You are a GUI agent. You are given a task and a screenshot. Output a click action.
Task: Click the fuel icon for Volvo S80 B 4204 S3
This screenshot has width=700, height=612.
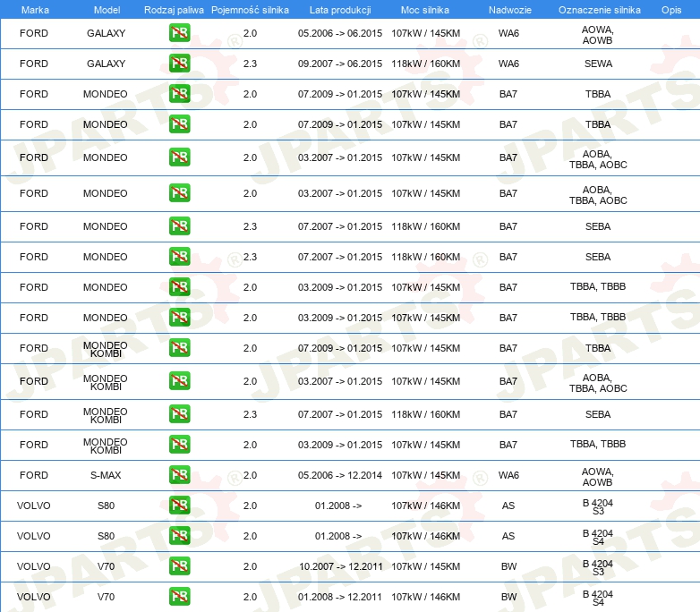(x=179, y=505)
